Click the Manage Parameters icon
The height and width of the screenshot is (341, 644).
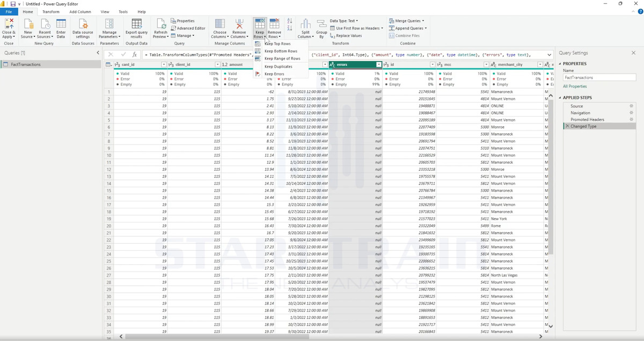click(x=109, y=24)
